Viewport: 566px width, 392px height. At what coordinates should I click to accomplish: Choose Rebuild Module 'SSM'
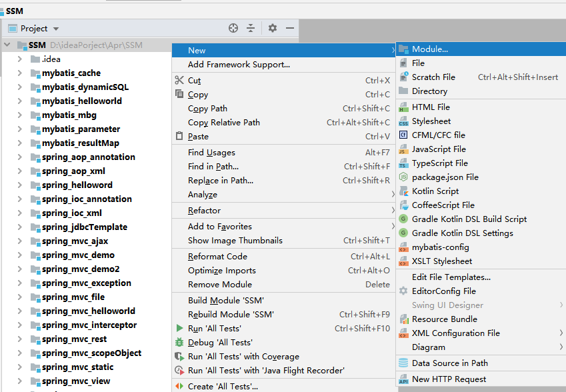(284, 315)
